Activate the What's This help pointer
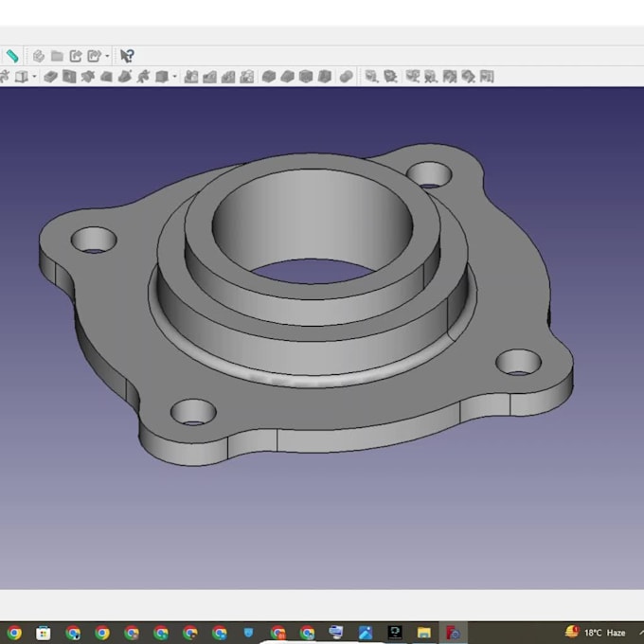 click(127, 56)
